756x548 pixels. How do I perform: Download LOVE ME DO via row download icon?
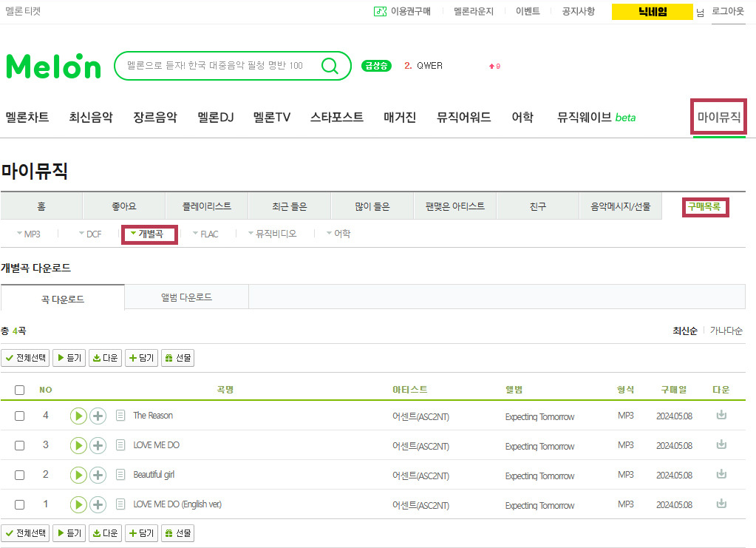(x=721, y=444)
